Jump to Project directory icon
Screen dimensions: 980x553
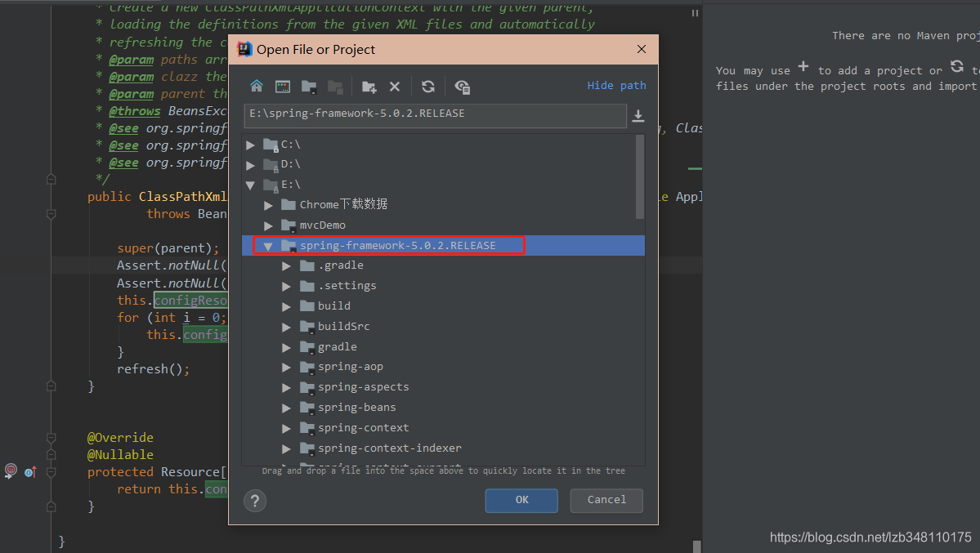(309, 87)
